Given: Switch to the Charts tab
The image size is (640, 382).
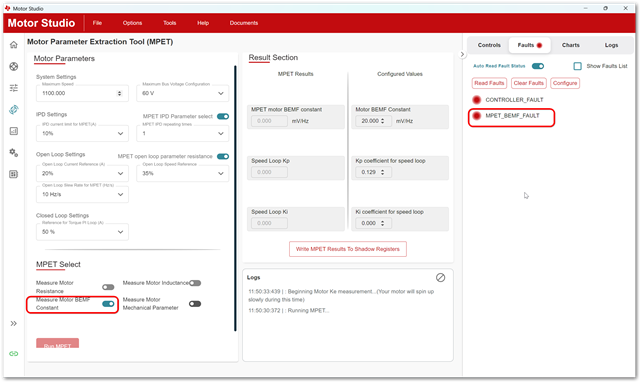Looking at the screenshot, I should 570,45.
